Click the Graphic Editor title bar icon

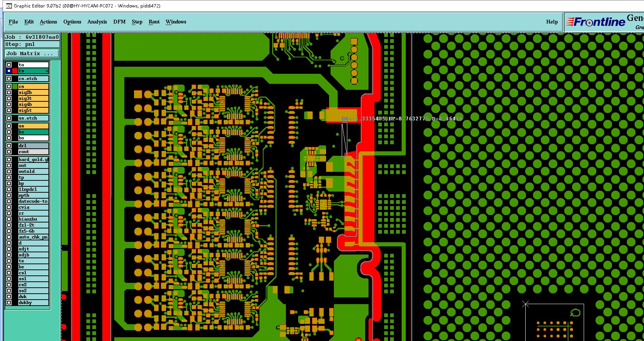[x=9, y=6]
